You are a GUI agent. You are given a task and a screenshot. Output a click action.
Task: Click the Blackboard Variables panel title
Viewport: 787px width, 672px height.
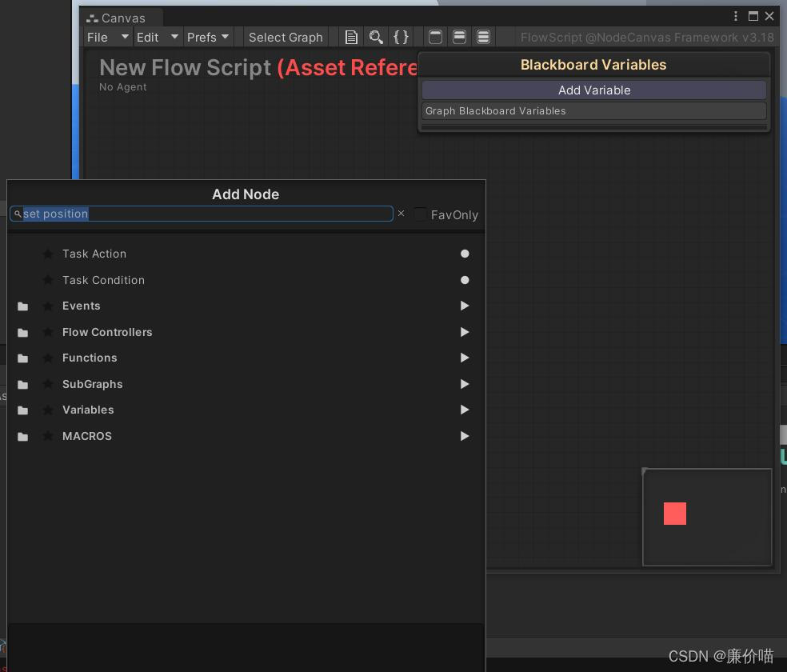[593, 65]
